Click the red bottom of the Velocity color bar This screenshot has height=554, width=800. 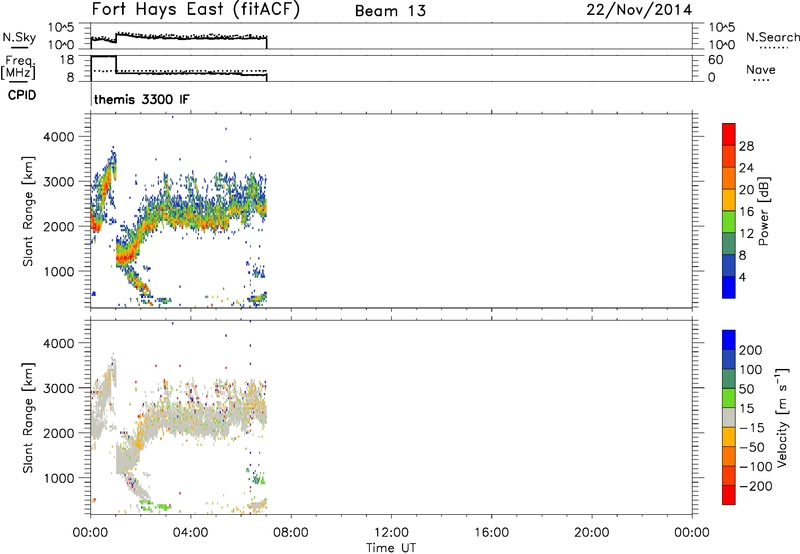(729, 494)
